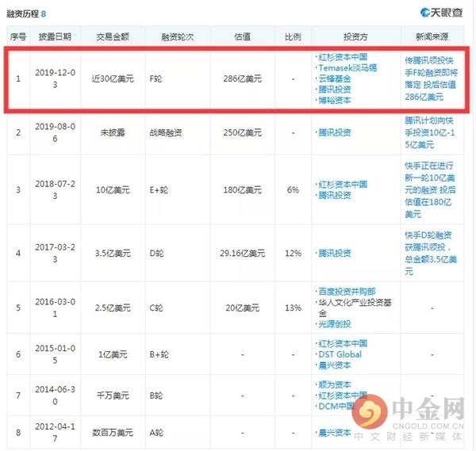Screen dimensions: 476x451
Task: Click 腾讯投资 link in 战略融资 row
Action: click(335, 132)
